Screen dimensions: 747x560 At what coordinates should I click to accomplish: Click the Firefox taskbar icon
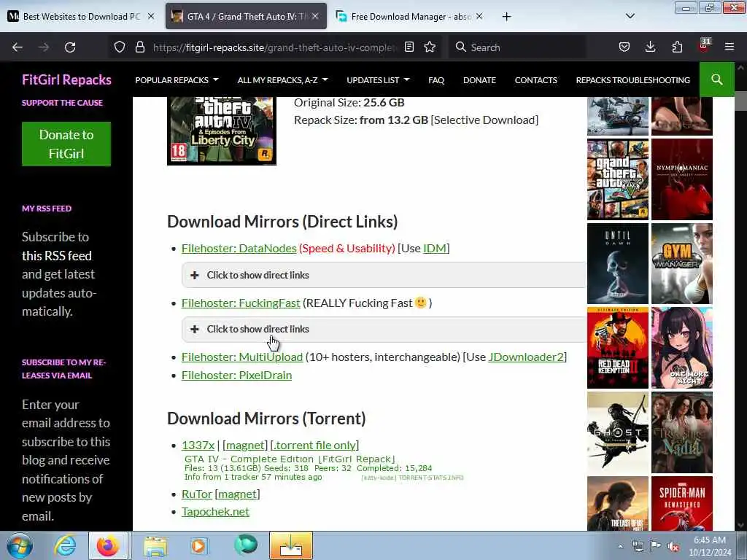[108, 545]
